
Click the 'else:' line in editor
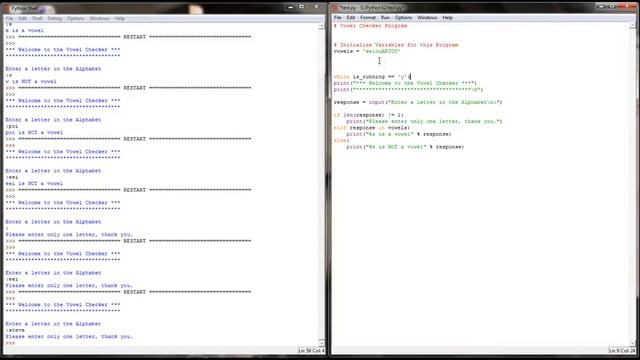point(341,140)
